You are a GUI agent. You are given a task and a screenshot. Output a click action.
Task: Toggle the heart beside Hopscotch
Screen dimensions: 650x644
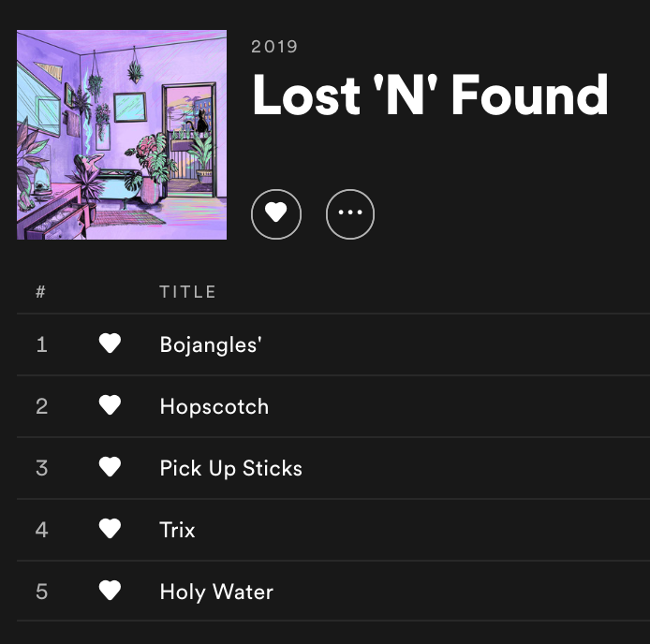pos(110,406)
